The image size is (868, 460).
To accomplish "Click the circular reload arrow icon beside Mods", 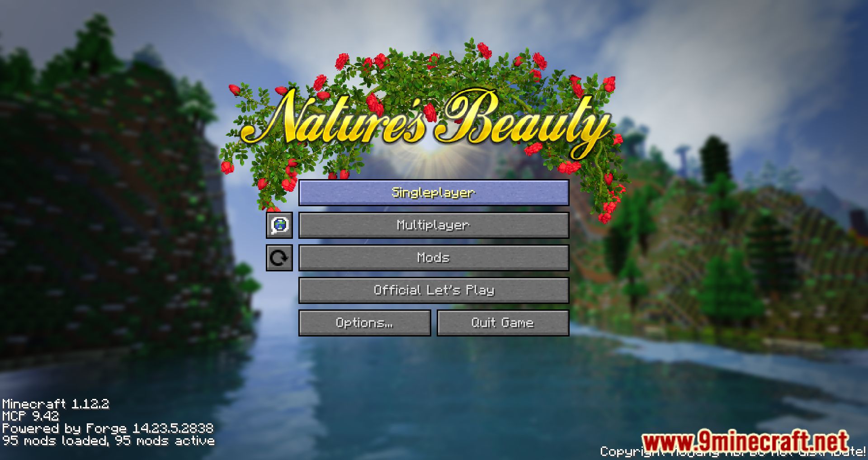I will 279,258.
